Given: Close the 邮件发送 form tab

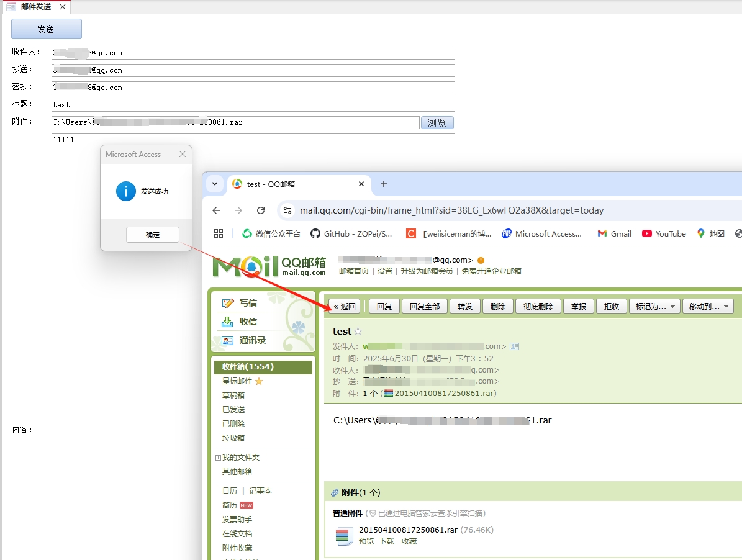Looking at the screenshot, I should pos(63,7).
